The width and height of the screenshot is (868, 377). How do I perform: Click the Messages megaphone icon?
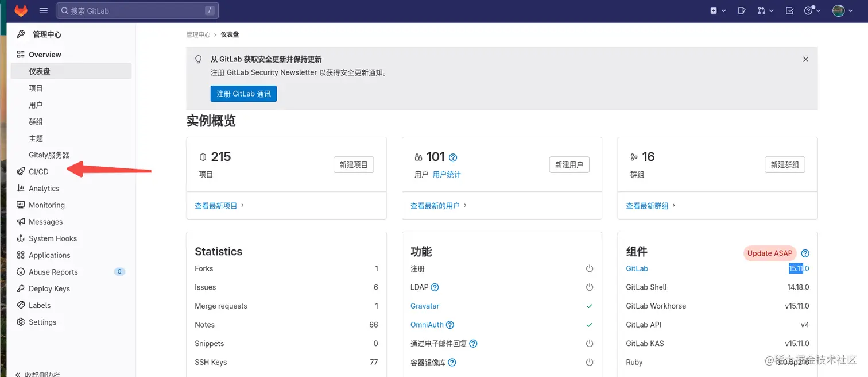point(21,221)
